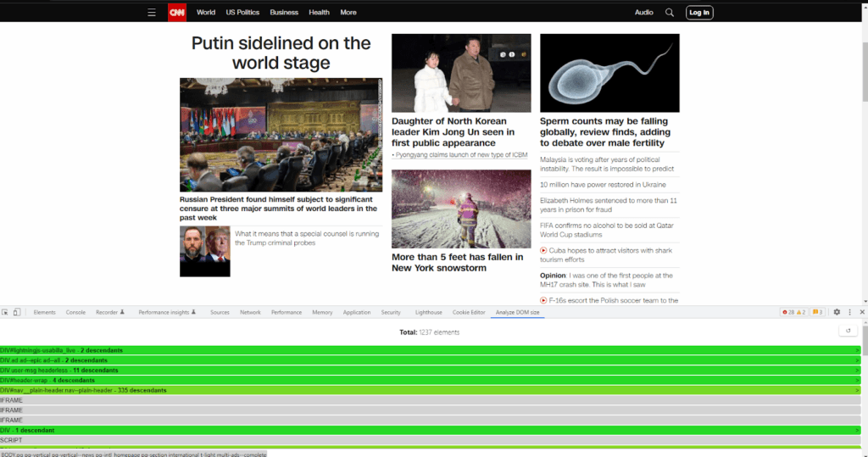Viewport: 868px width, 457px height.
Task: Open the Cookie Editor tab
Action: pyautogui.click(x=468, y=312)
